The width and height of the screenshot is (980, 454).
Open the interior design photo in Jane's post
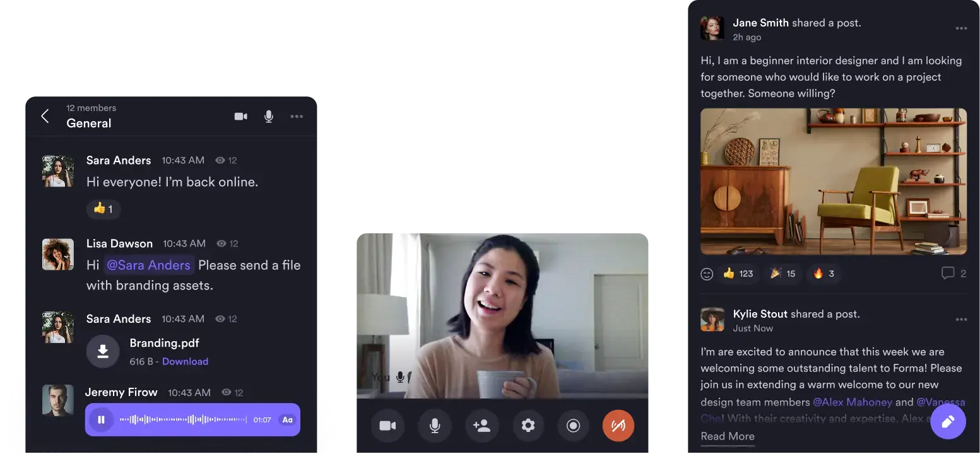pyautogui.click(x=833, y=182)
